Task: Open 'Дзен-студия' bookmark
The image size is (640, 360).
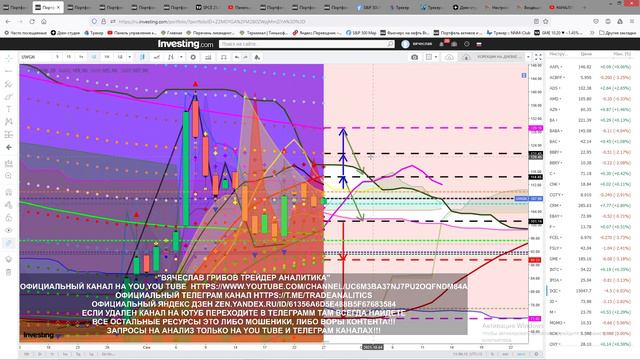Action: tap(65, 33)
